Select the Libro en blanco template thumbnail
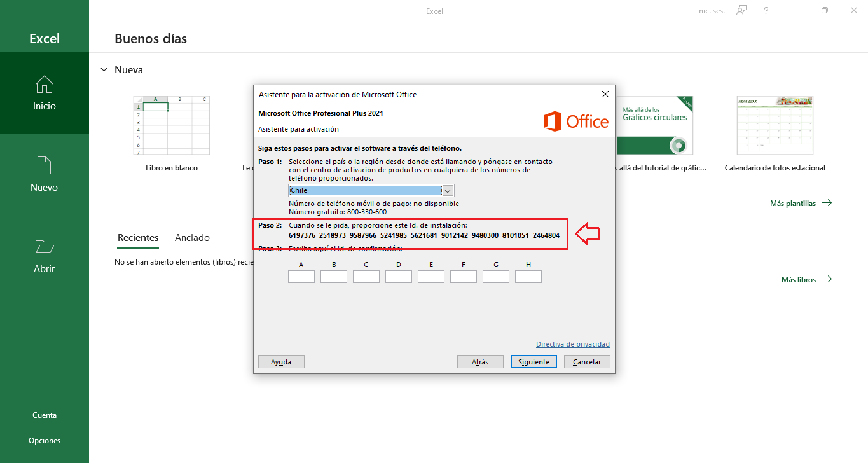 coord(171,125)
